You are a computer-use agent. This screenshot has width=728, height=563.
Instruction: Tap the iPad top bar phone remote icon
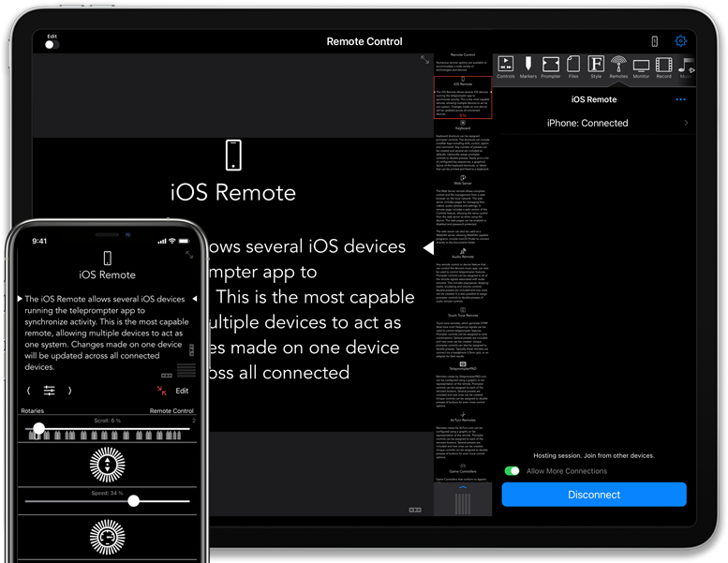(655, 42)
